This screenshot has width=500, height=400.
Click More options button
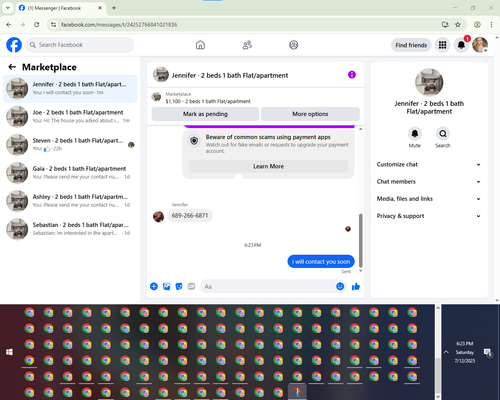tap(310, 114)
